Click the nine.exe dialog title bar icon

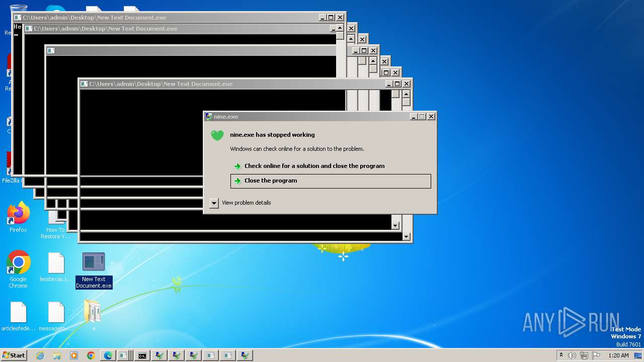point(209,117)
